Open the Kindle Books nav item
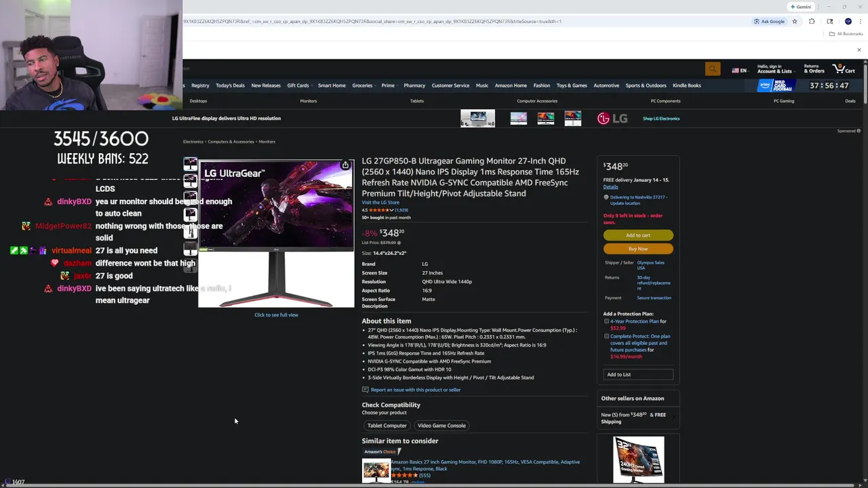Screen dimensions: 868x488 pyautogui.click(x=686, y=85)
